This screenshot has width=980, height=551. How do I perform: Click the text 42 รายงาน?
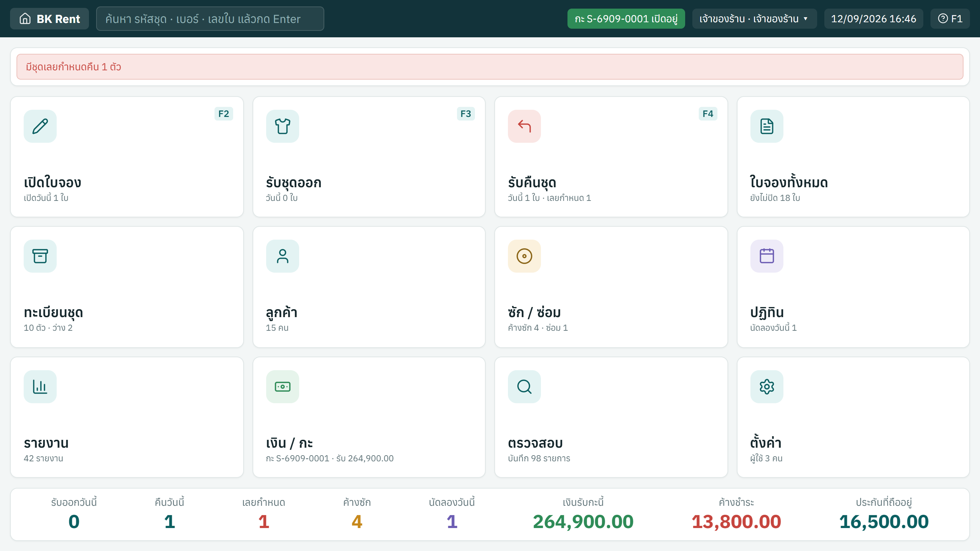pos(43,458)
